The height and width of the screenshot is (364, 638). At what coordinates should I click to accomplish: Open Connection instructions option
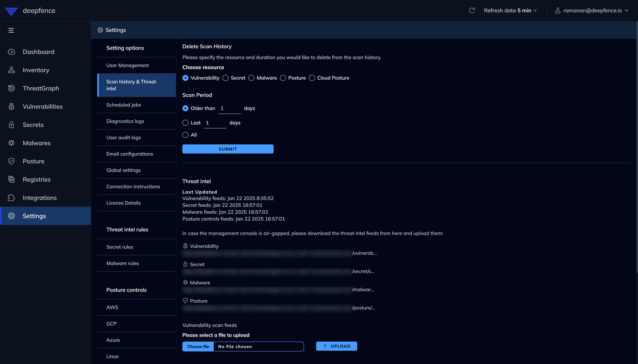136,187
